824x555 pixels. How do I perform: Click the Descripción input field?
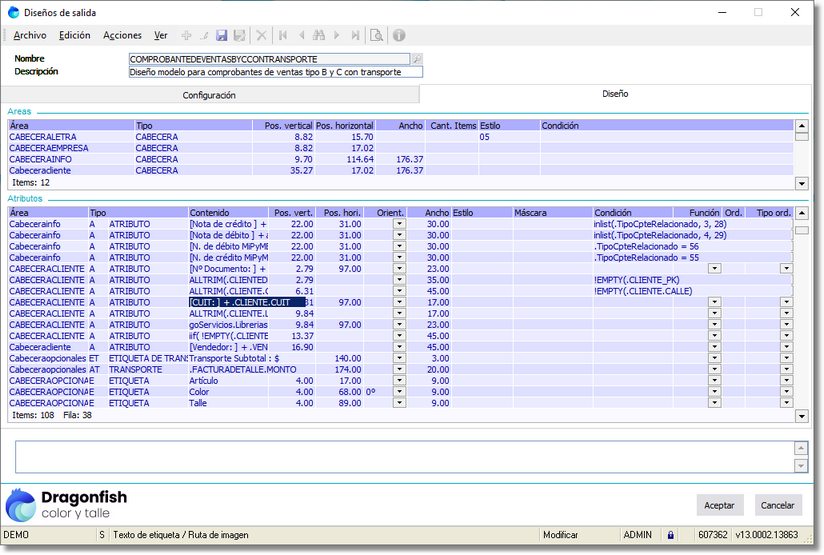click(275, 72)
